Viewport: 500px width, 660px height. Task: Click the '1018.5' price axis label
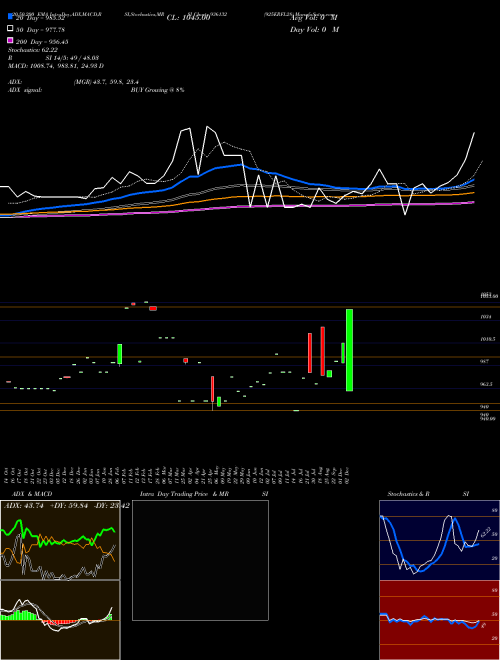(x=488, y=339)
